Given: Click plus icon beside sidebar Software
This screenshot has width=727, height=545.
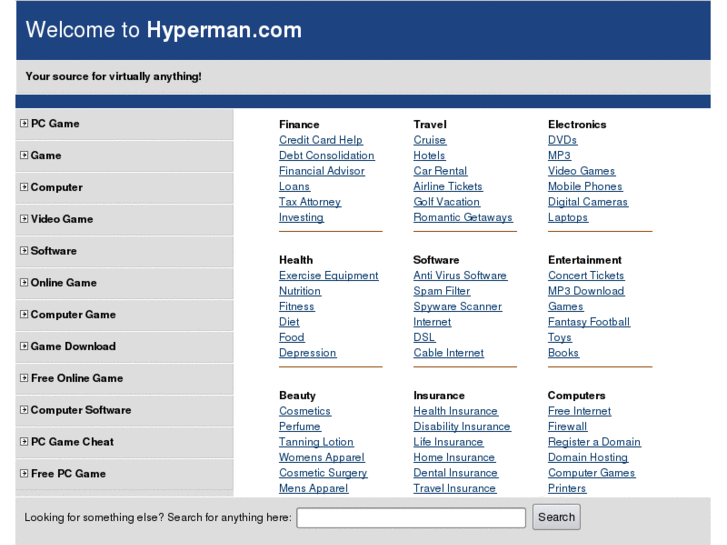Looking at the screenshot, I should (24, 251).
